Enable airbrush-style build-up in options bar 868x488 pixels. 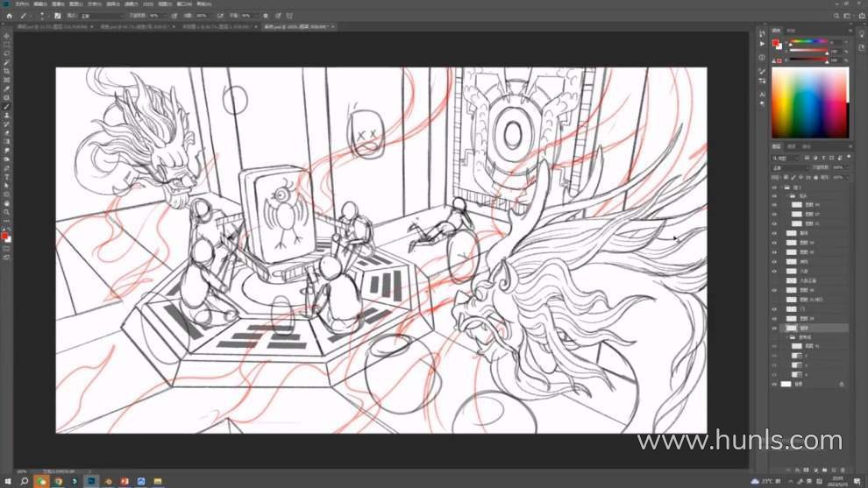(x=220, y=16)
